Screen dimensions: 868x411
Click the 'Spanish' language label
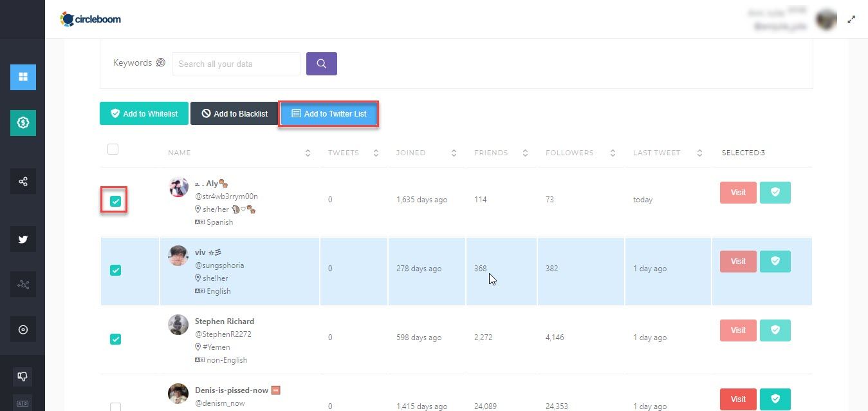click(220, 222)
